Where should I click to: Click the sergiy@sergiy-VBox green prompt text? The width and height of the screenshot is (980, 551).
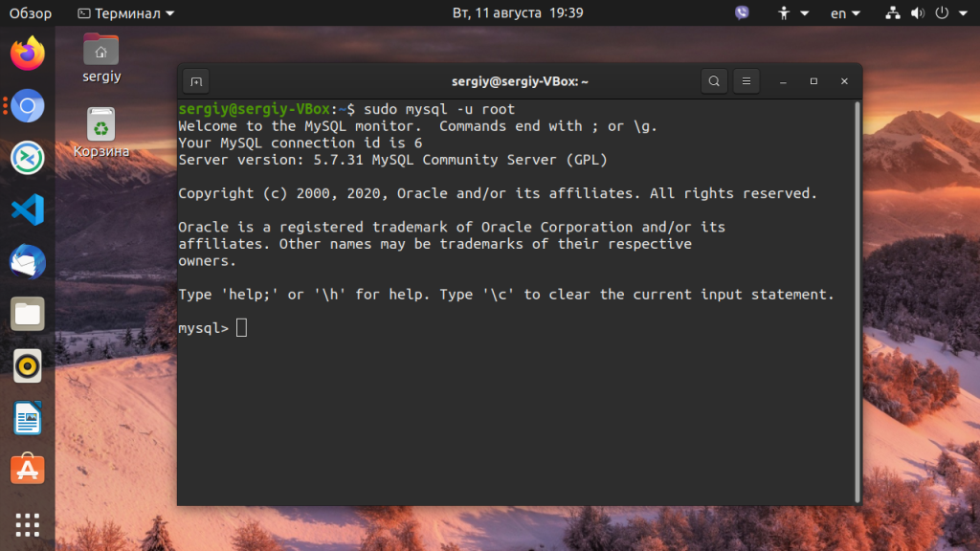pos(254,109)
